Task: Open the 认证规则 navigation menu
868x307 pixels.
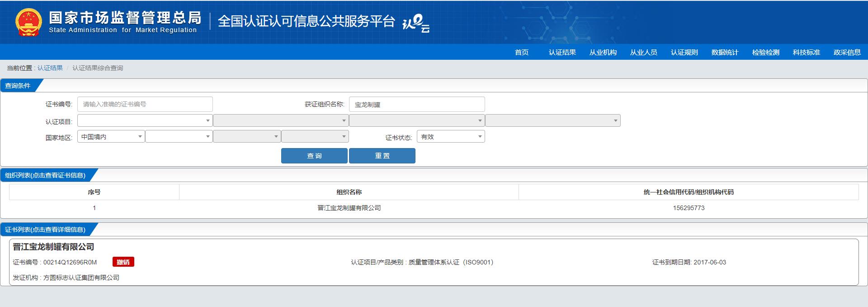Action: pos(684,53)
